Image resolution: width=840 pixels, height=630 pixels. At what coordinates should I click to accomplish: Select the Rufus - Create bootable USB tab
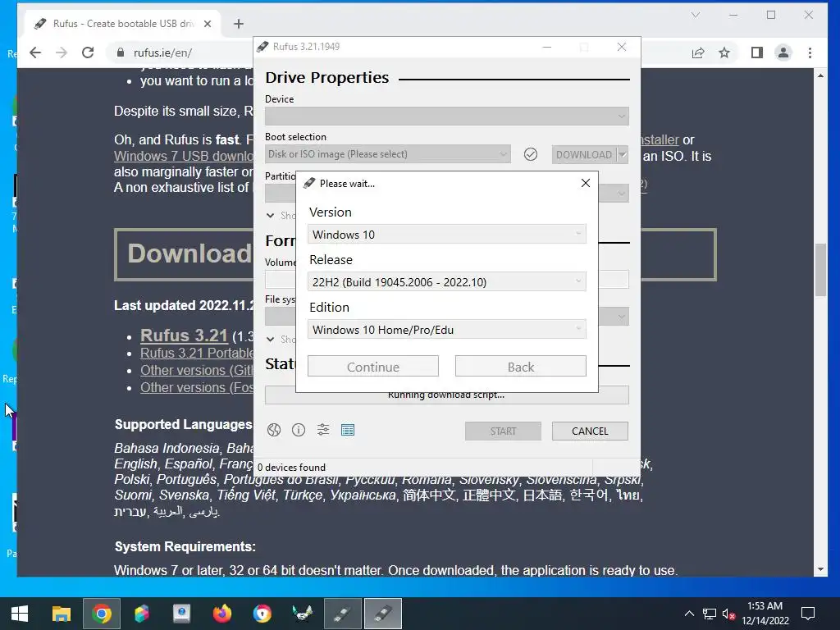123,24
